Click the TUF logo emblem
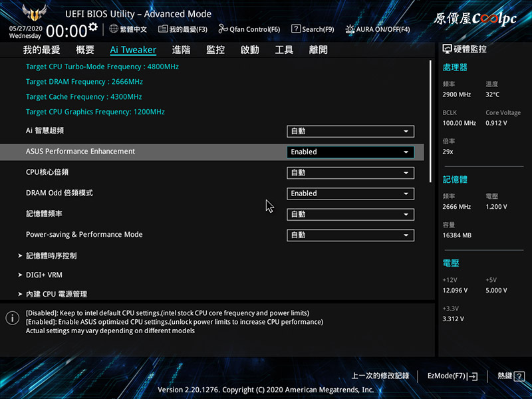Image resolution: width=532 pixels, height=399 pixels. pyautogui.click(x=35, y=13)
